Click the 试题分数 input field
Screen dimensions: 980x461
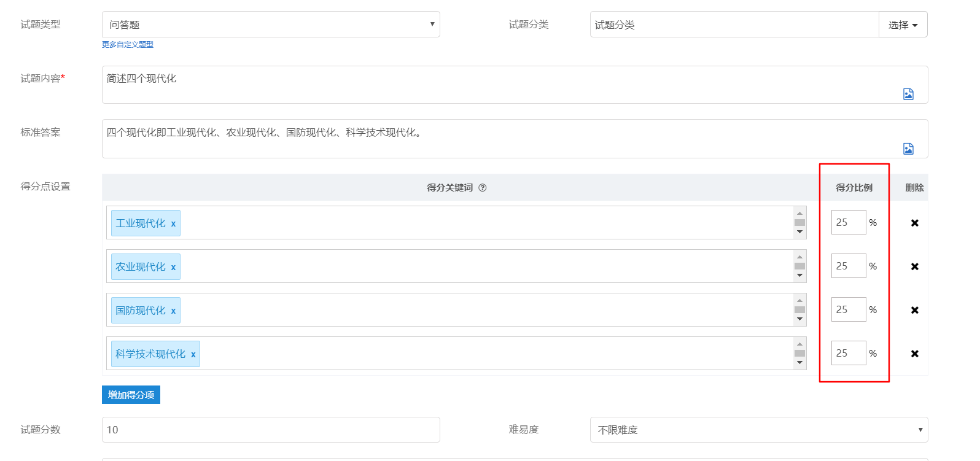coord(271,430)
